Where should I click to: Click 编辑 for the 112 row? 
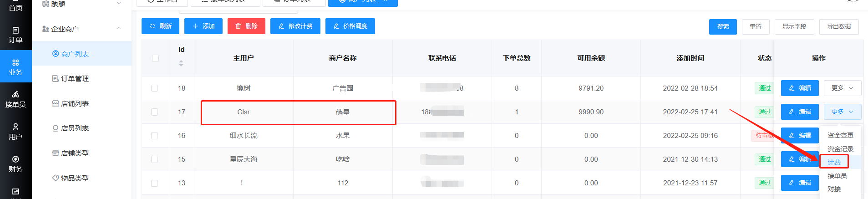800,183
